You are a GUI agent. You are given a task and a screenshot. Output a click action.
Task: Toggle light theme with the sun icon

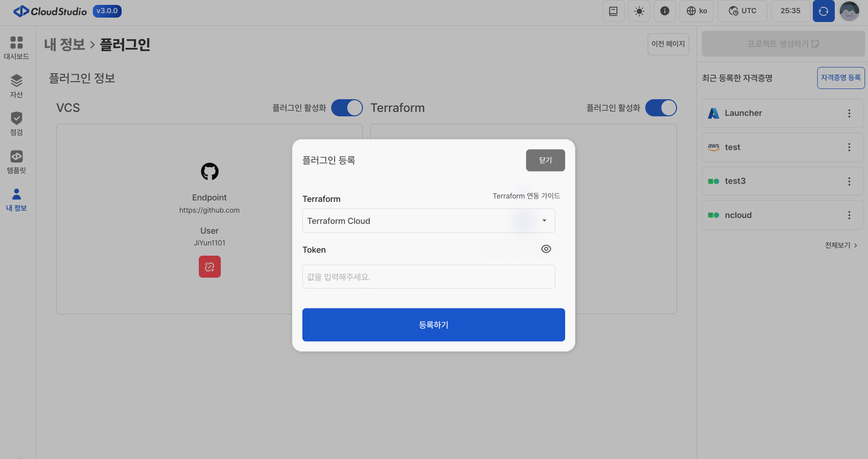click(x=639, y=11)
